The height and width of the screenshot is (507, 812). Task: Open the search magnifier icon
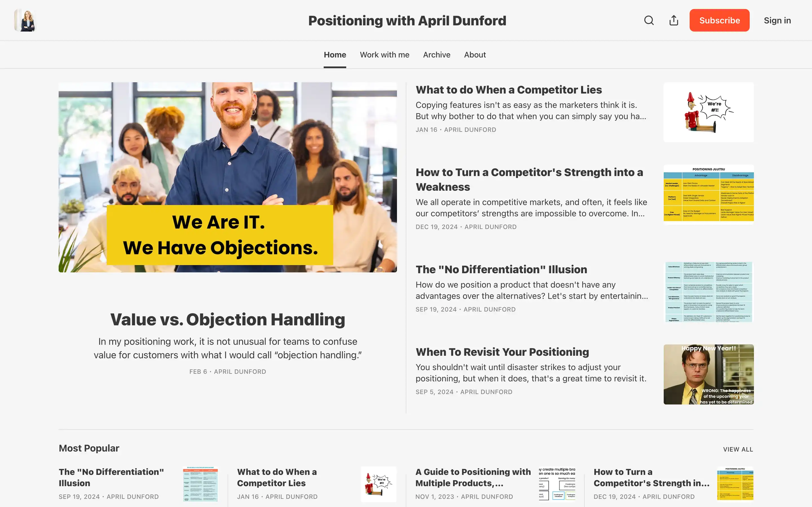[648, 21]
